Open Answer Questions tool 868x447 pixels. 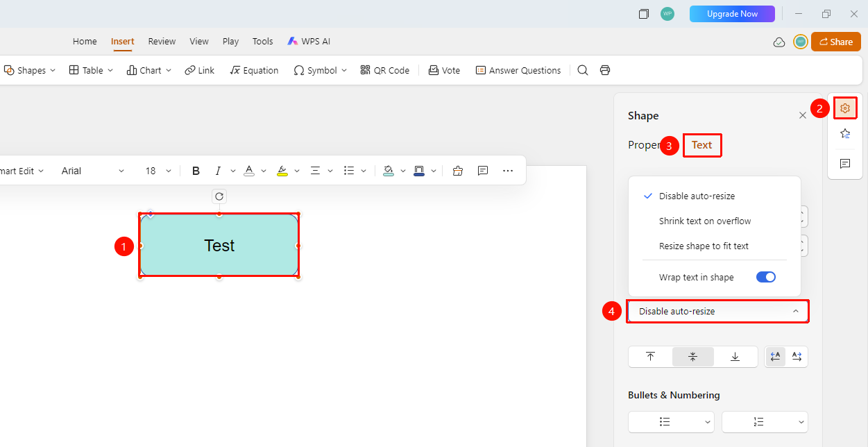518,70
